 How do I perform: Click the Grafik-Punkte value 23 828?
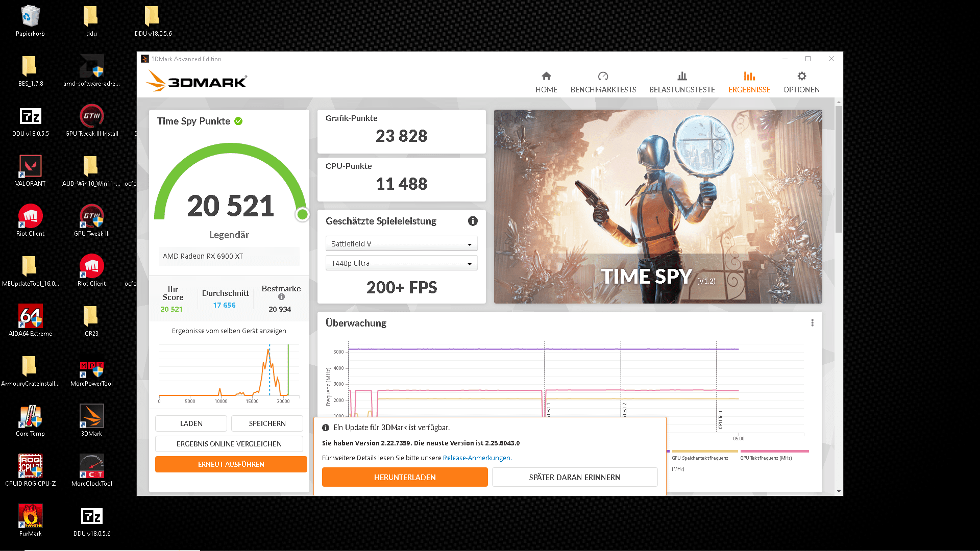pyautogui.click(x=401, y=136)
